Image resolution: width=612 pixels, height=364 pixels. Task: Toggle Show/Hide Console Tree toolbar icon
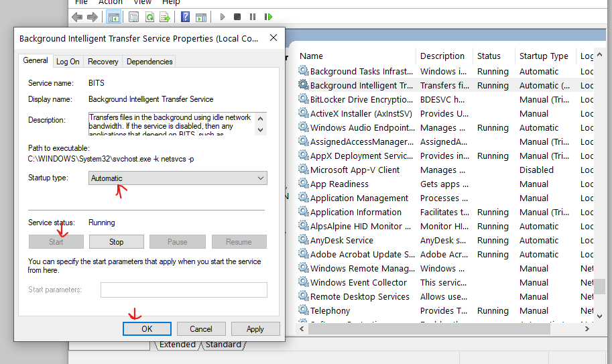coord(113,17)
